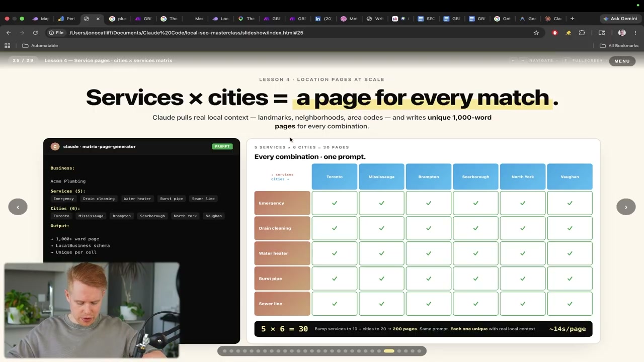Jump to first slide pagination dot
644x362 pixels.
point(224,351)
